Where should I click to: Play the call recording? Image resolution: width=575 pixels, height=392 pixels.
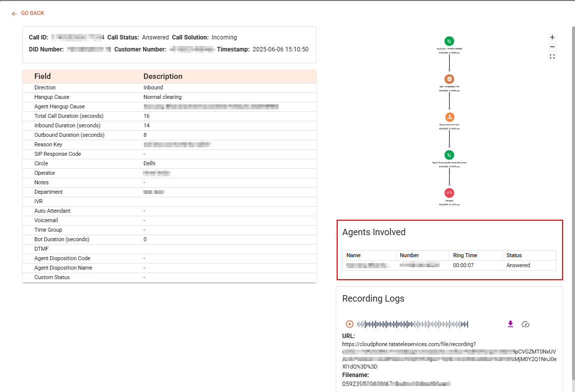[x=350, y=324]
